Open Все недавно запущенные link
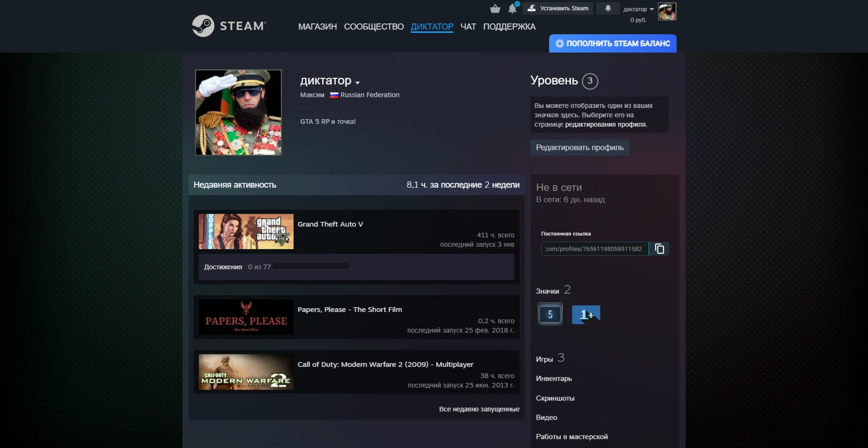Image resolution: width=868 pixels, height=448 pixels. [x=479, y=409]
